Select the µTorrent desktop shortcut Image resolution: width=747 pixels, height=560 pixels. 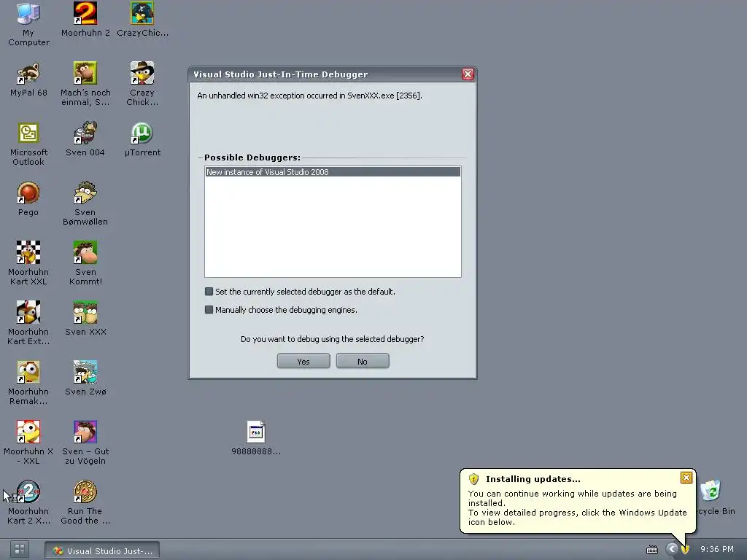142,139
